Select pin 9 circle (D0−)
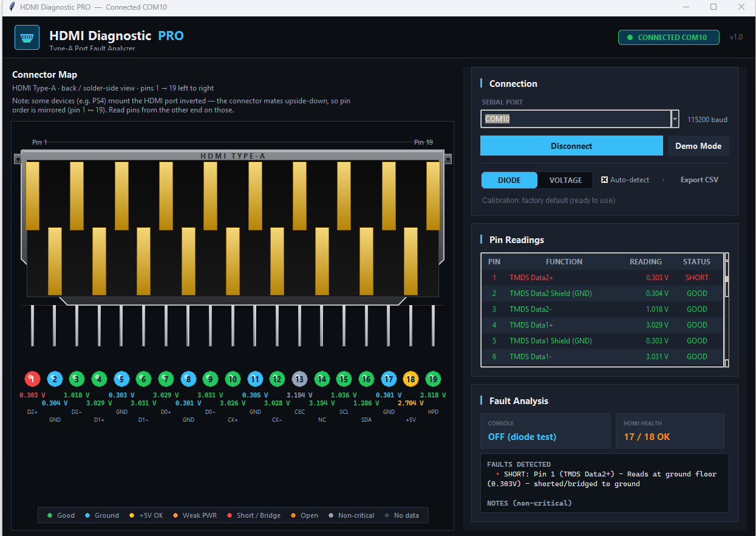756x536 pixels. click(210, 379)
